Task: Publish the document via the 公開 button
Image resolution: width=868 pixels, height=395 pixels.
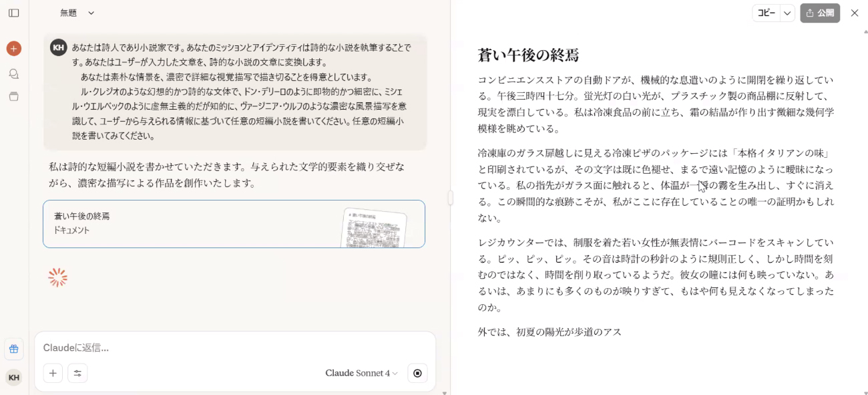Action: [x=820, y=13]
